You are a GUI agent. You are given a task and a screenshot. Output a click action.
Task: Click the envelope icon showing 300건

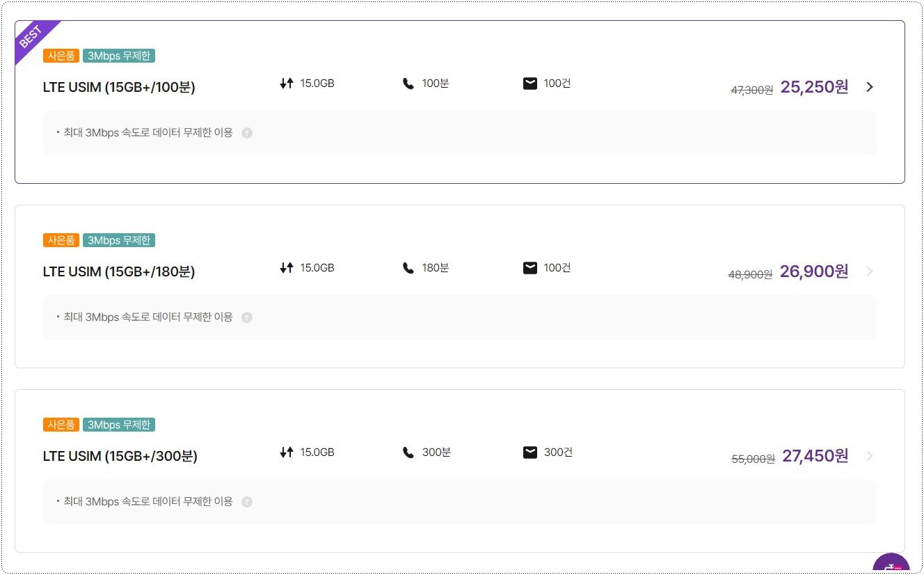point(530,452)
